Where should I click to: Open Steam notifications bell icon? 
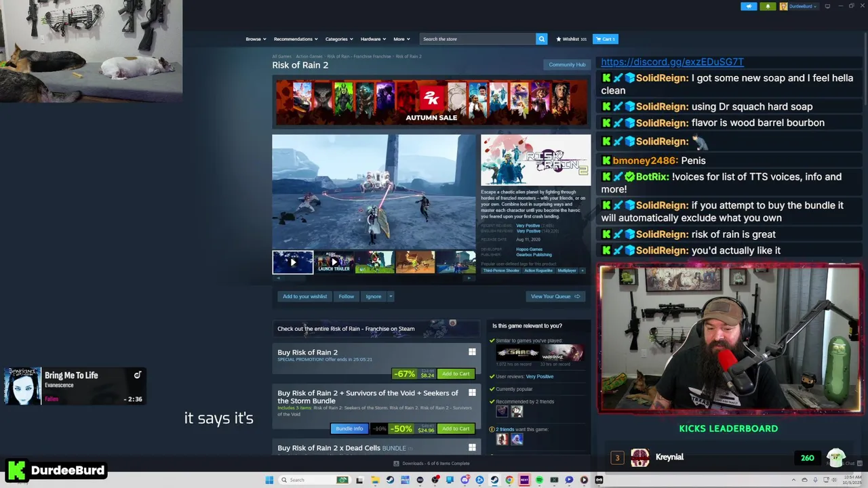point(768,6)
